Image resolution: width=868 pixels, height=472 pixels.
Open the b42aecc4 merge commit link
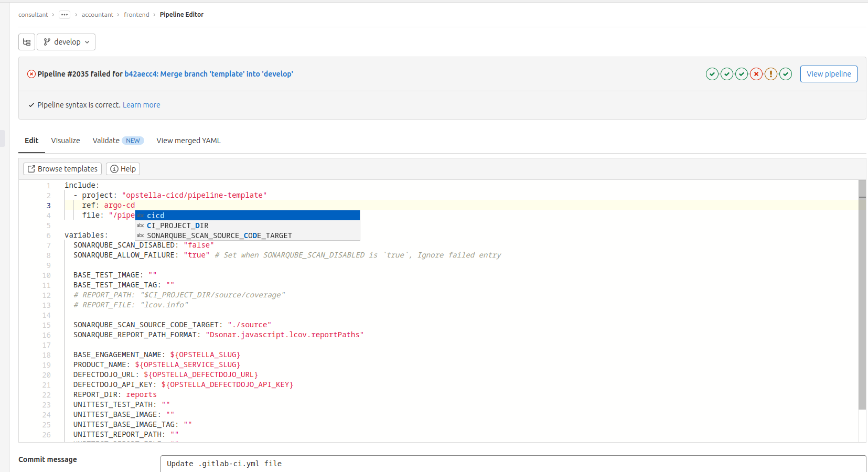tap(208, 74)
